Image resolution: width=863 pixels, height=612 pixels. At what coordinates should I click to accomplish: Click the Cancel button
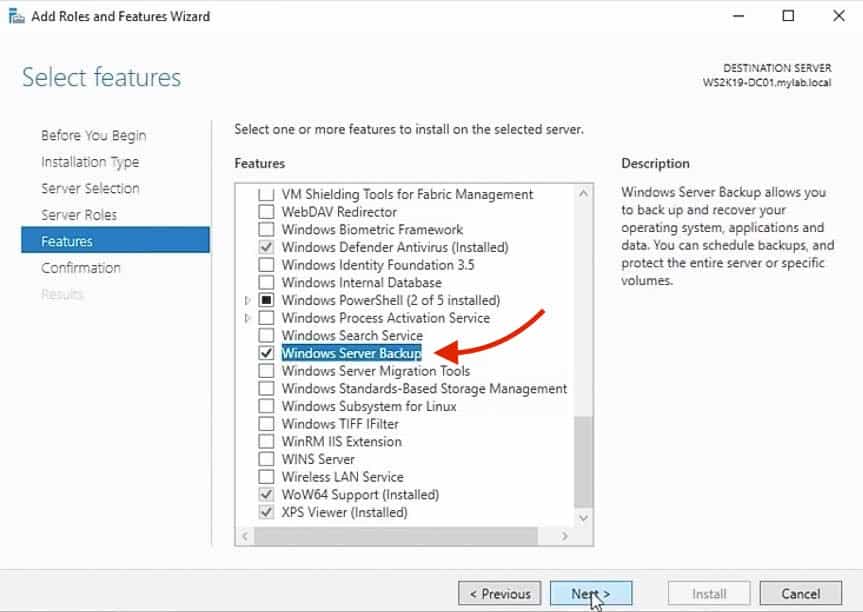click(801, 593)
